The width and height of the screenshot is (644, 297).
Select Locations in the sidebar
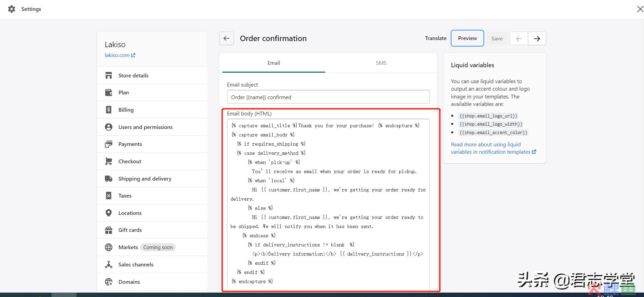pyautogui.click(x=152, y=213)
